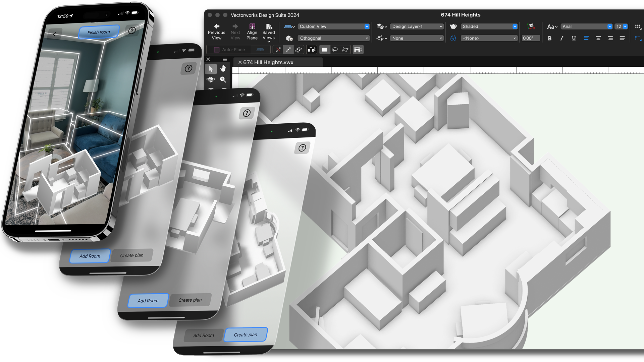644x362 pixels.
Task: Toggle the Auto-Plane option
Action: [217, 50]
